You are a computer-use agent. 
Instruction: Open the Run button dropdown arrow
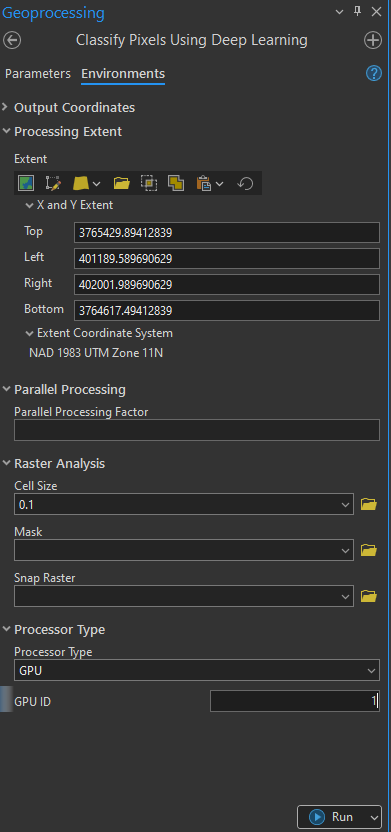[375, 817]
